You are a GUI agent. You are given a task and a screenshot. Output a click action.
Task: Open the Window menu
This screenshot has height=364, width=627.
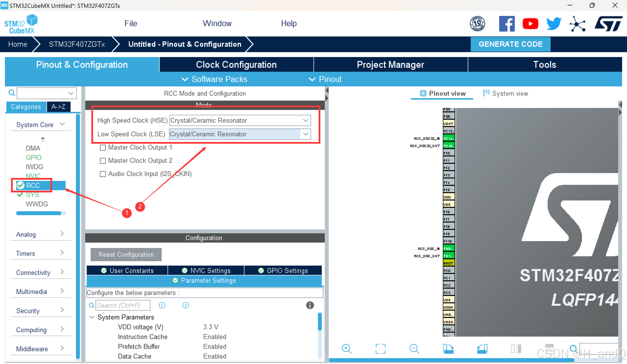217,23
